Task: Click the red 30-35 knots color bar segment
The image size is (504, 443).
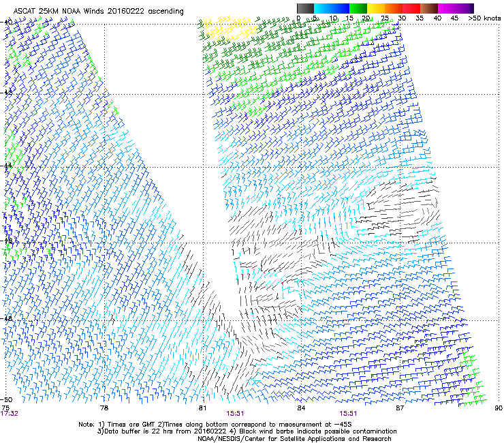Action: click(411, 8)
